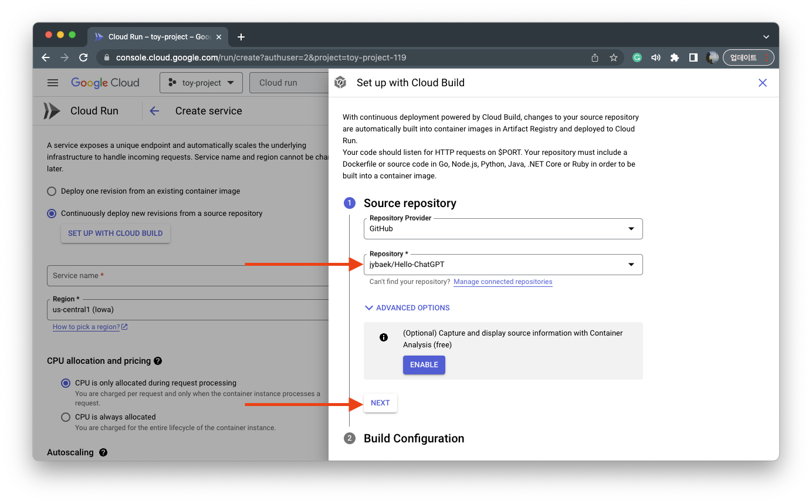Click the Cloud run search field
The width and height of the screenshot is (812, 504).
[x=289, y=83]
